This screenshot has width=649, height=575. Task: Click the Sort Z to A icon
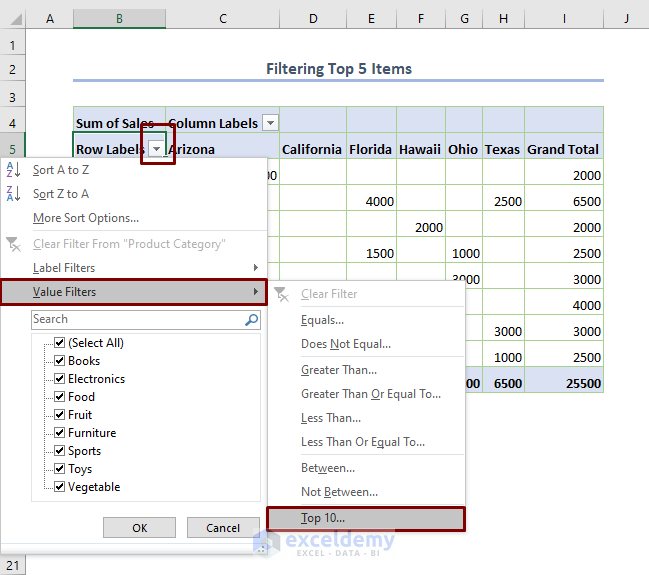tap(13, 194)
